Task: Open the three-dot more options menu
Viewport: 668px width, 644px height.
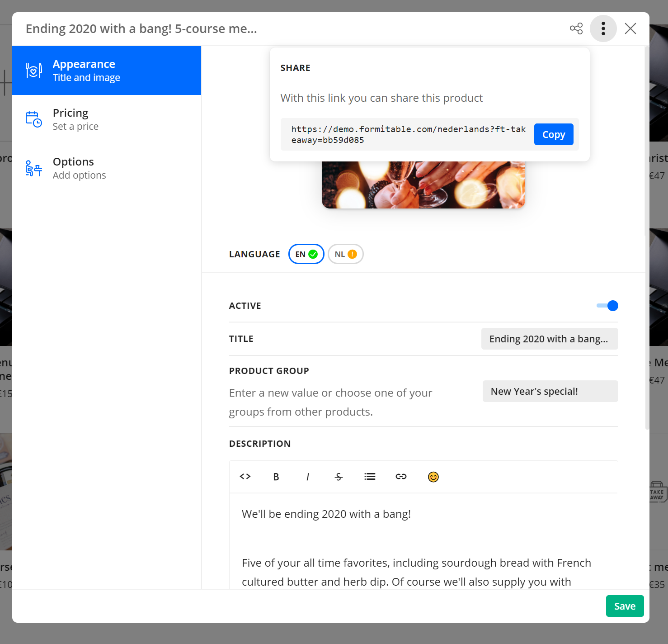Action: tap(603, 28)
